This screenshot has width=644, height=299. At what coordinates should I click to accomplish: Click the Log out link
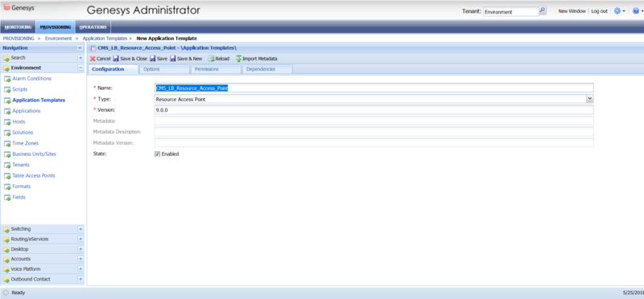pos(599,11)
